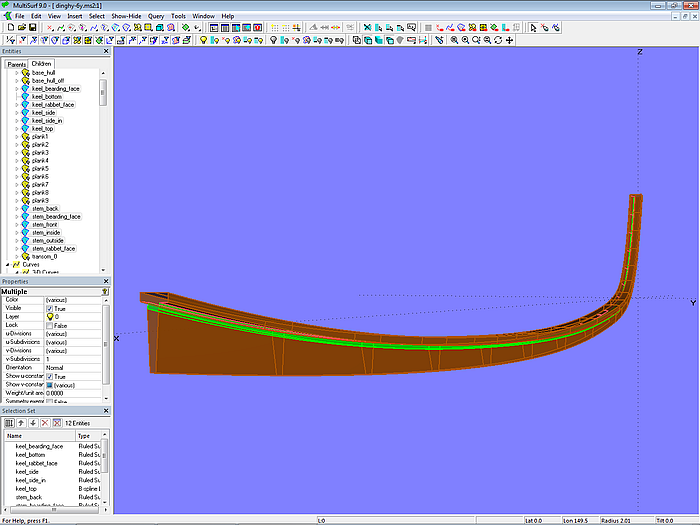Select stem_rabbet_face in the entities tree
The width and height of the screenshot is (700, 525).
pyautogui.click(x=53, y=248)
